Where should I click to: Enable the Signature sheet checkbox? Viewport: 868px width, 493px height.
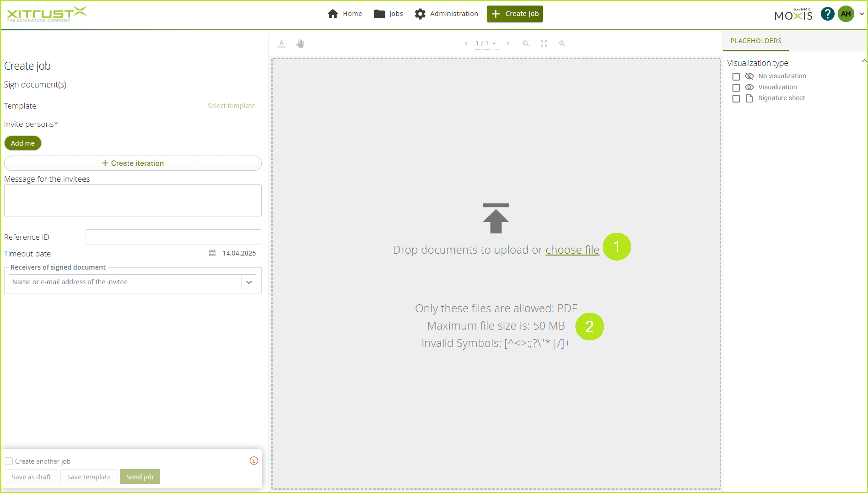tap(736, 98)
